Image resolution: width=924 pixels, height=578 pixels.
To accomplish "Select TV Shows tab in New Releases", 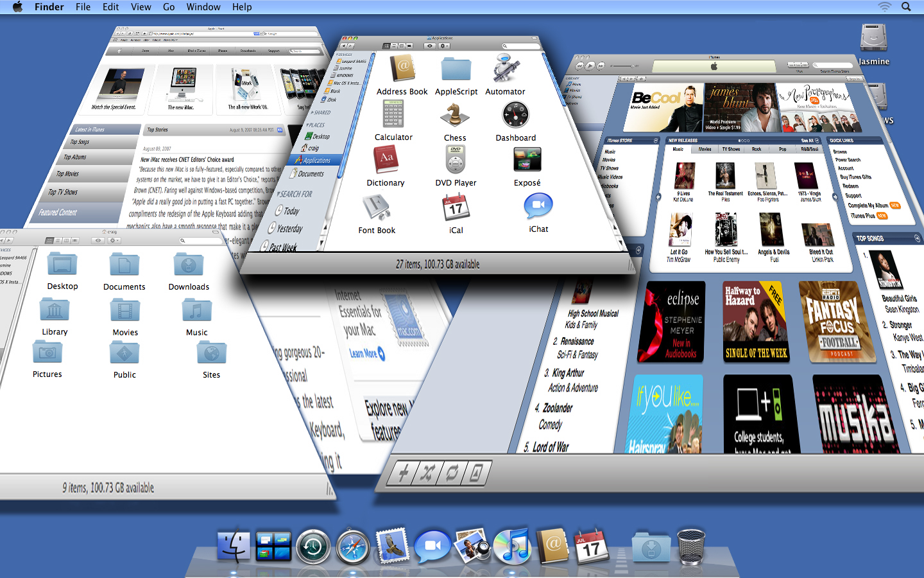I will (x=731, y=149).
